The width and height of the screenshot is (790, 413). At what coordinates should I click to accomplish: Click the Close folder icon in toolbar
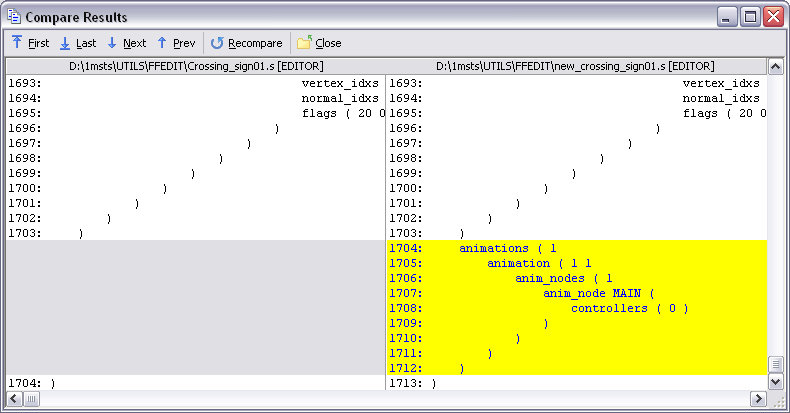point(304,43)
